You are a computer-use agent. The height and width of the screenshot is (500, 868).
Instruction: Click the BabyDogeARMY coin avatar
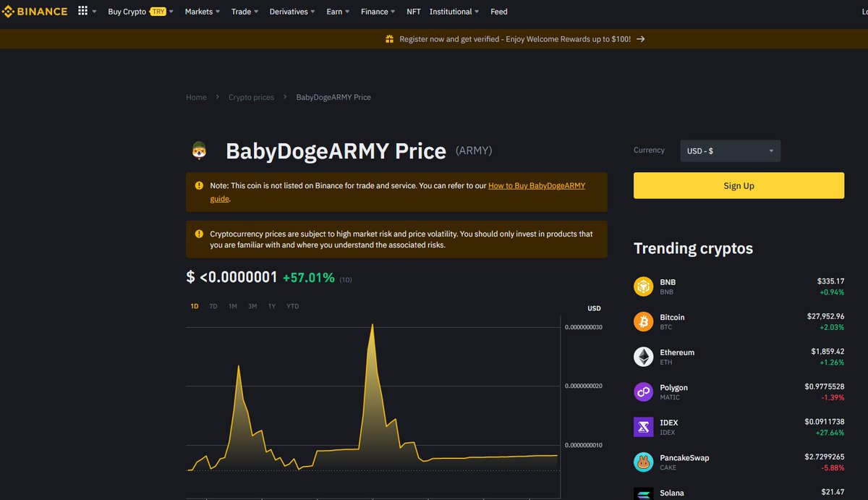pyautogui.click(x=200, y=151)
